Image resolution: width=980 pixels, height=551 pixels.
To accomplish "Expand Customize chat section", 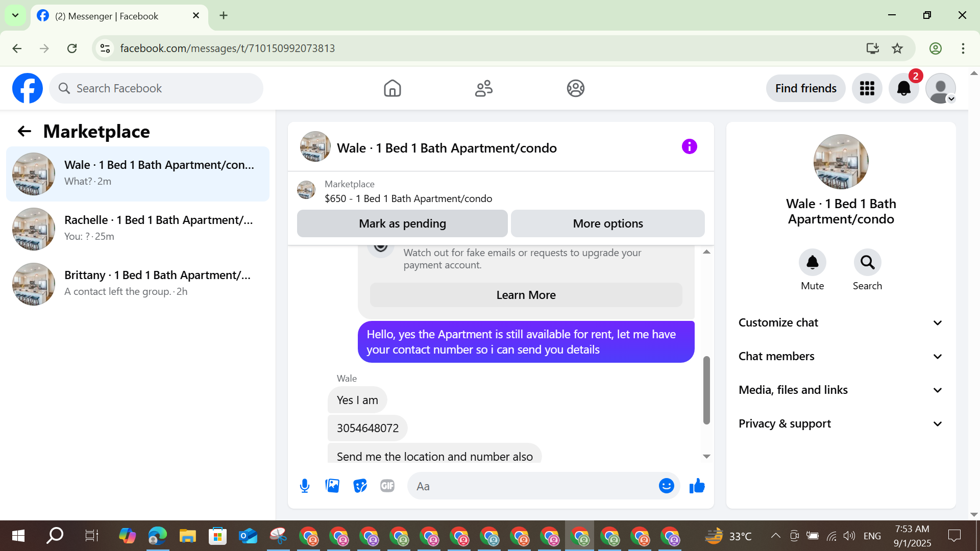I will [x=841, y=323].
